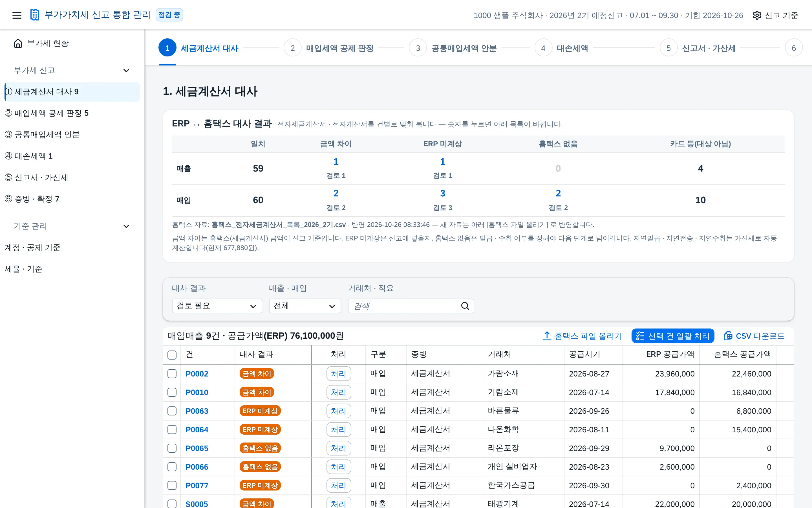812x508 pixels.
Task: Filter by 매입 홈택스 없음 count 2
Action: click(558, 193)
